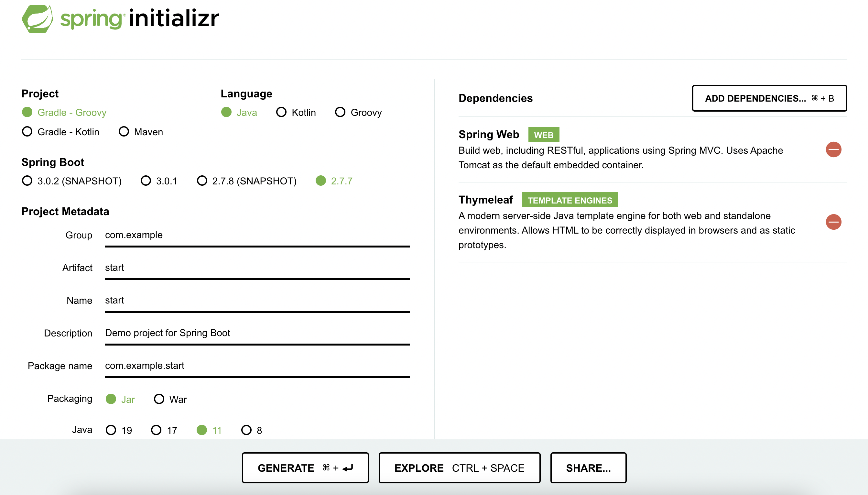
Task: Select Gradle - Kotlin project type
Action: point(61,132)
